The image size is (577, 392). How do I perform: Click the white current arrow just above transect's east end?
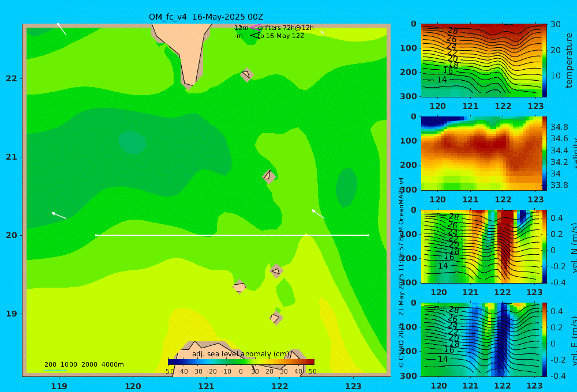pos(319,214)
